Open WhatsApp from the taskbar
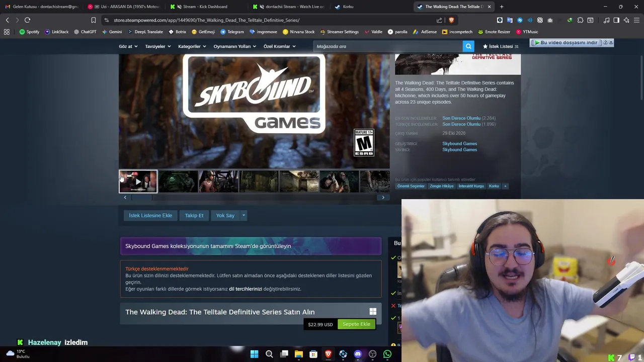This screenshot has width=644, height=362. 387,354
